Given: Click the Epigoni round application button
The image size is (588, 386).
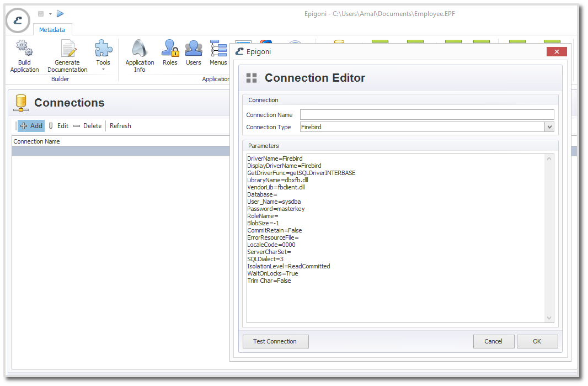Looking at the screenshot, I should [x=18, y=20].
